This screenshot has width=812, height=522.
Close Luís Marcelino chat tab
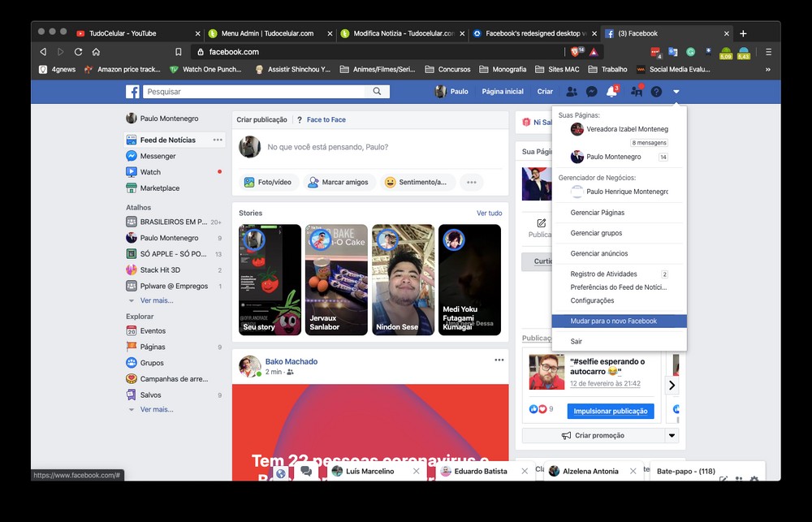[417, 471]
